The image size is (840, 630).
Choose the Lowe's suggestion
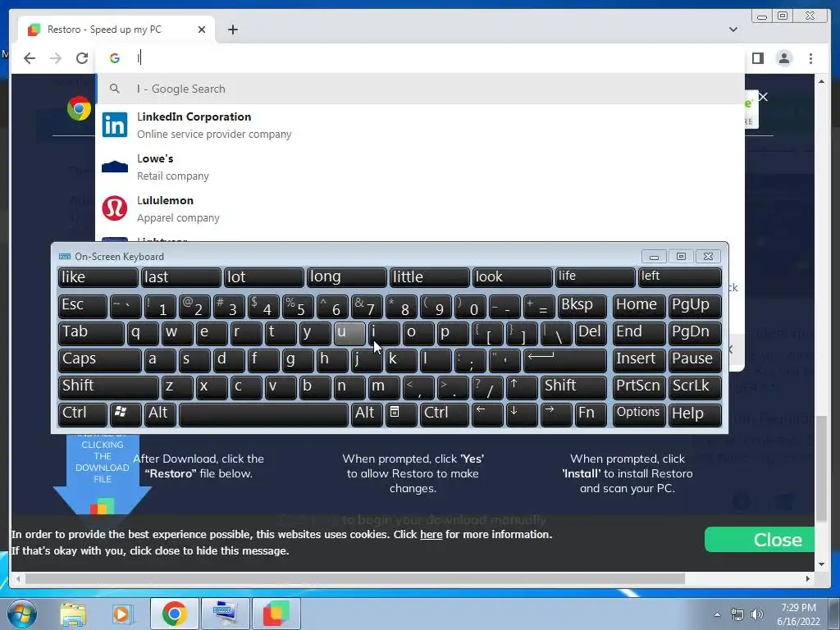(x=420, y=167)
